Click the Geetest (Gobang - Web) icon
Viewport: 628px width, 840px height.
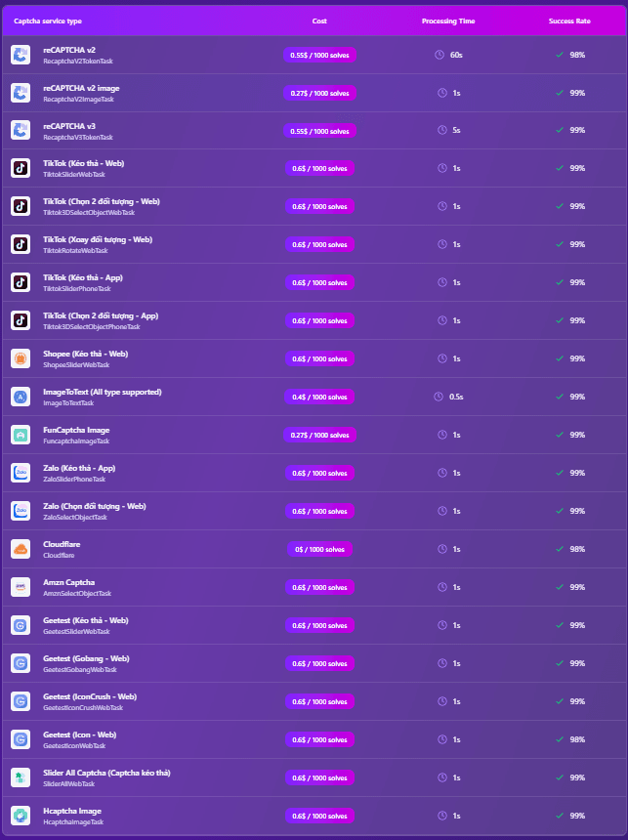pos(21,663)
